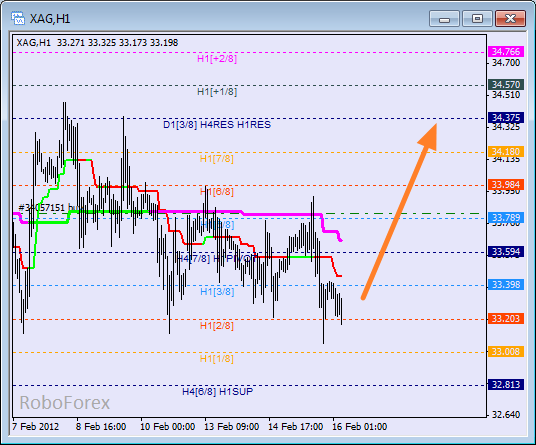Click the H1[+2/8] level label
536x445 pixels.
coord(217,59)
